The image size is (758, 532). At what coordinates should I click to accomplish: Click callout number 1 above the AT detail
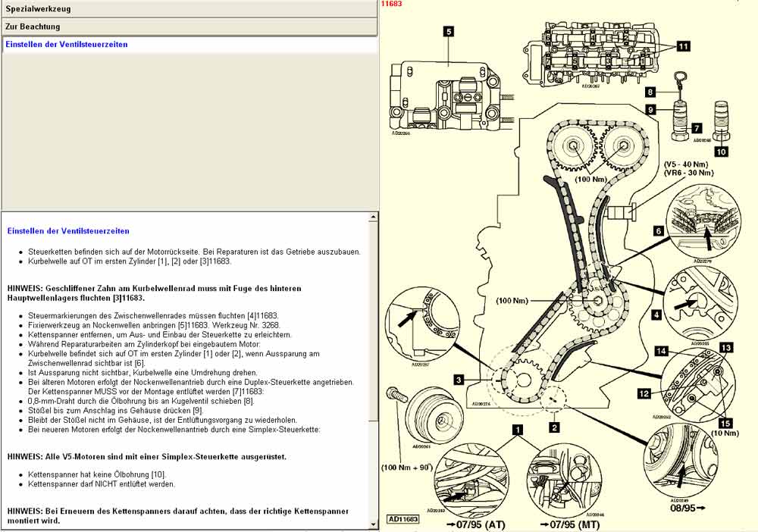518,429
